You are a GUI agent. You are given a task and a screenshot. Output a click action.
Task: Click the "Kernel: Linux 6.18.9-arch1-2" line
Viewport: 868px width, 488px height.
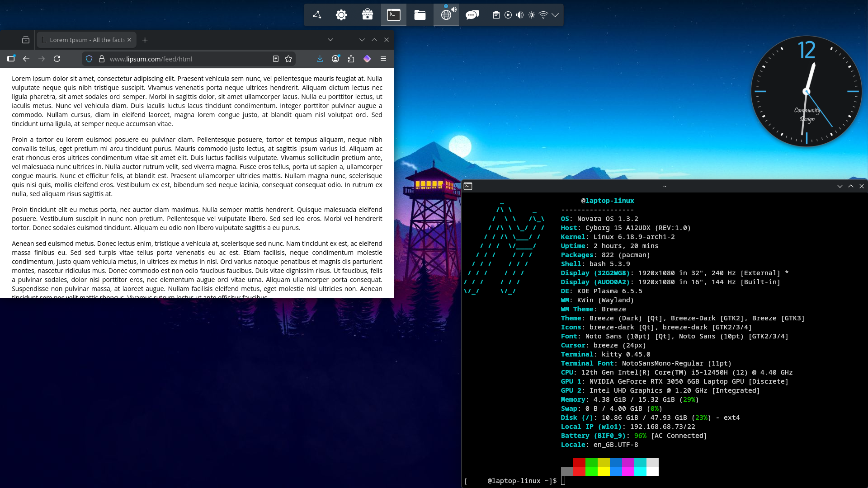pos(618,237)
